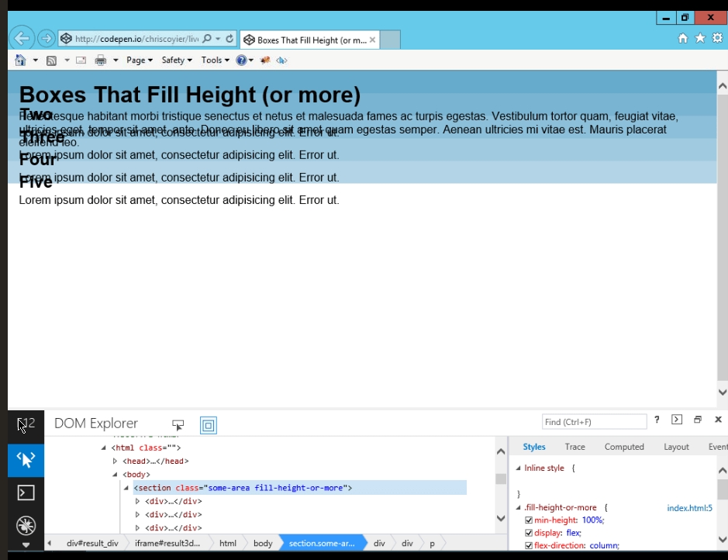Uncheck the min-height: 100% property

pos(529,520)
